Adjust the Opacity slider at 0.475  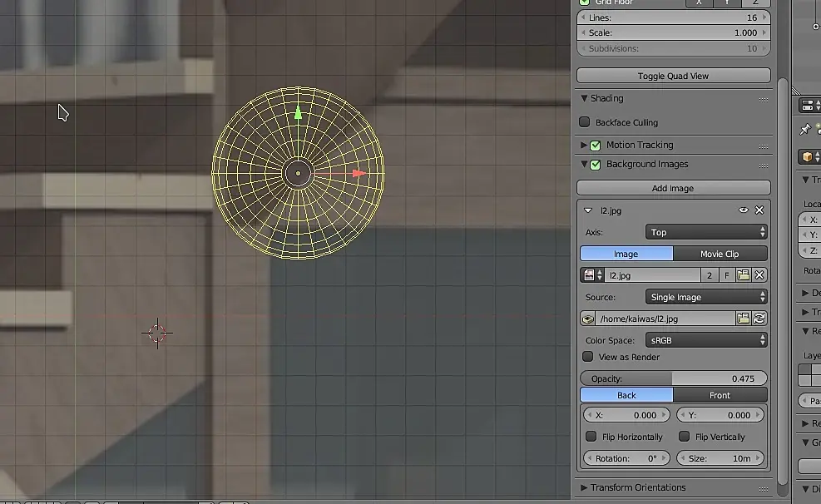click(x=673, y=378)
